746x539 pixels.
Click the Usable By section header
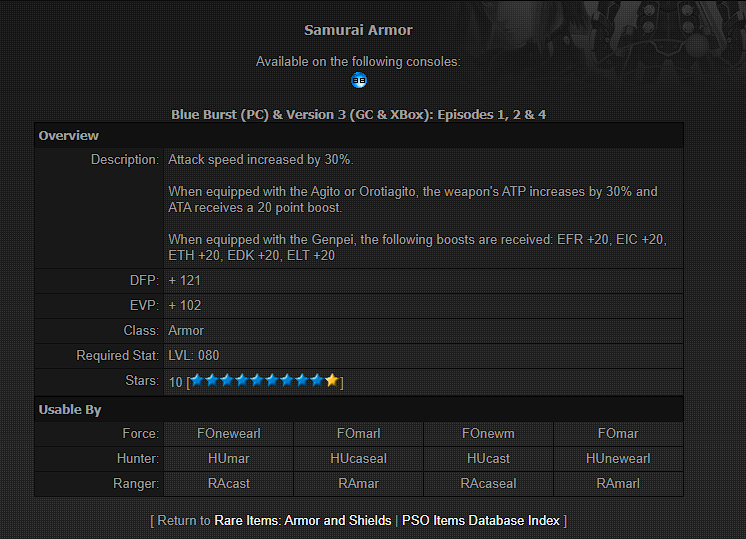[x=359, y=410]
